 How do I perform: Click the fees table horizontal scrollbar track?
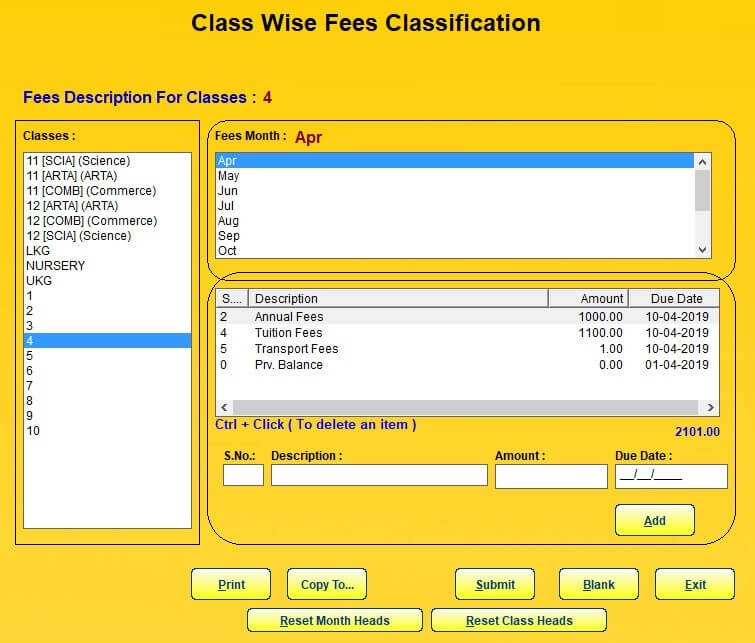[x=466, y=407]
